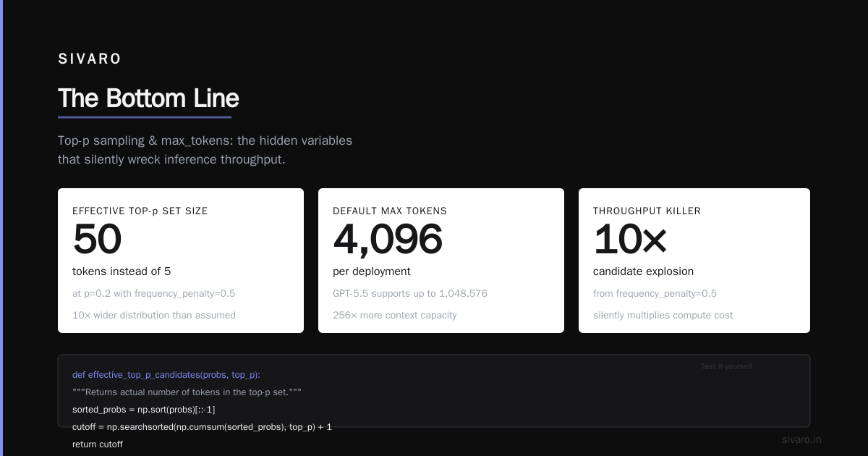Select 'GPT-5.5 supports up to 1,048,576' line

tap(410, 294)
